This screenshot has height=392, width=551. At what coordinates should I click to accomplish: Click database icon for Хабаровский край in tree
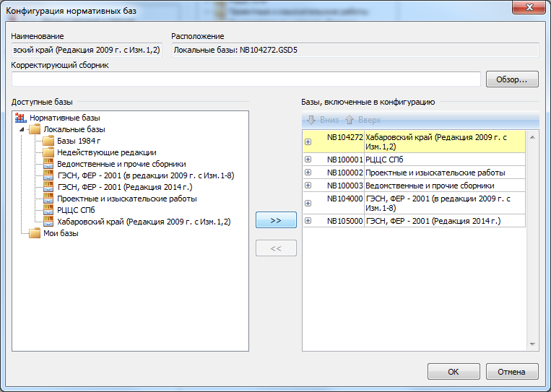coord(48,222)
